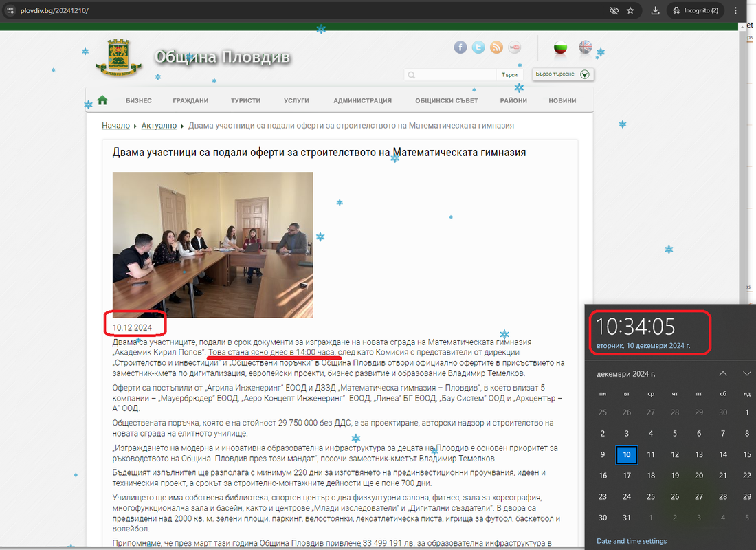Bookmark this page with the star icon

pos(630,10)
